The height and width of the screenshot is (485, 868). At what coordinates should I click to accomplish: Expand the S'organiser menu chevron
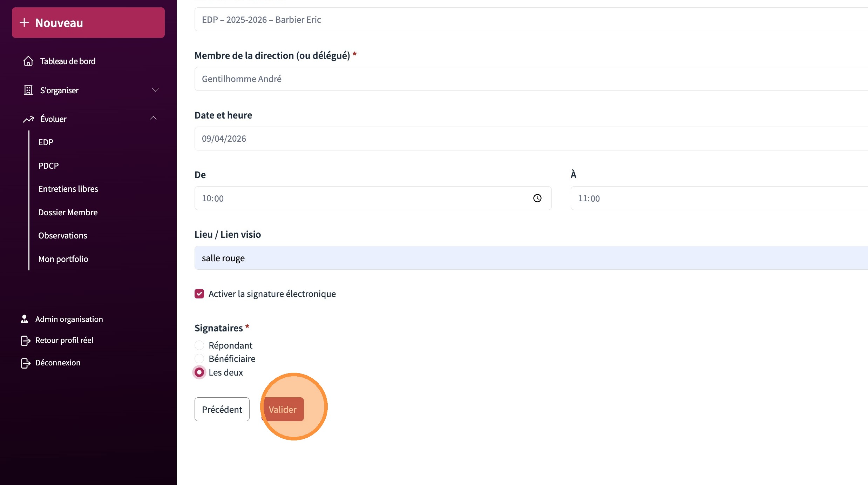tap(155, 90)
